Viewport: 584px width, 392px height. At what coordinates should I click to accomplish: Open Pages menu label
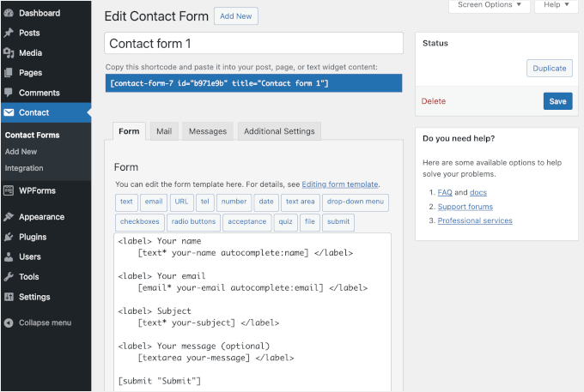tap(31, 73)
